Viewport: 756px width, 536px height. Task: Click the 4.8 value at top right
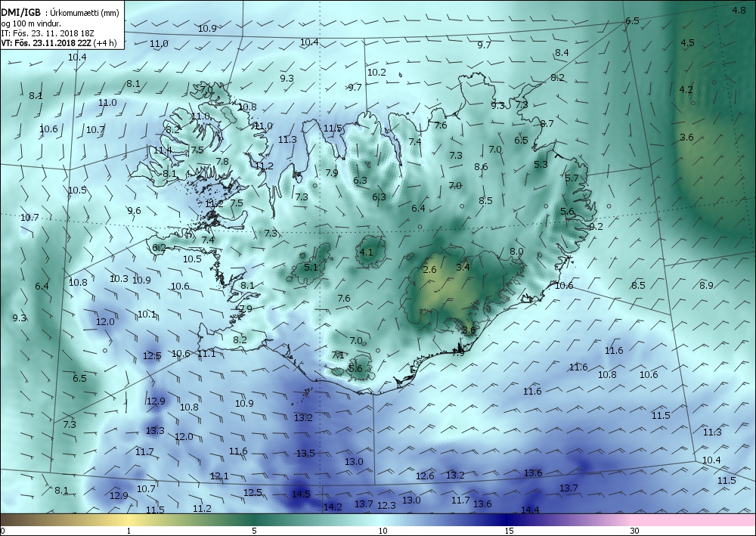pos(739,10)
